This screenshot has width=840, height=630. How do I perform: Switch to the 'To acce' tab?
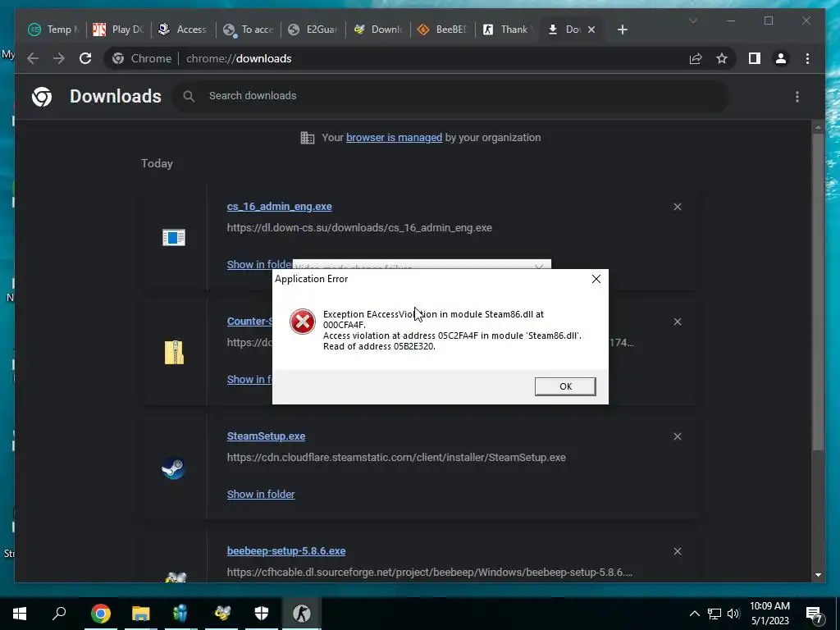248,30
